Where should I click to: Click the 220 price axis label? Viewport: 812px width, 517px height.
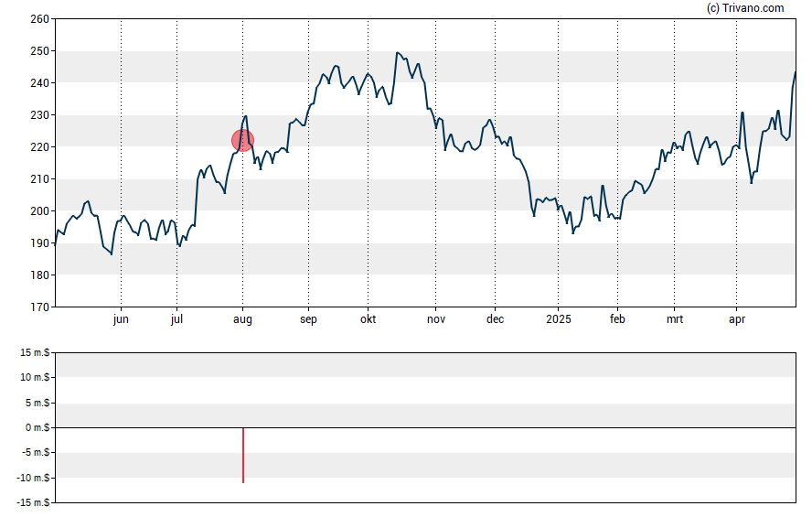pos(40,147)
